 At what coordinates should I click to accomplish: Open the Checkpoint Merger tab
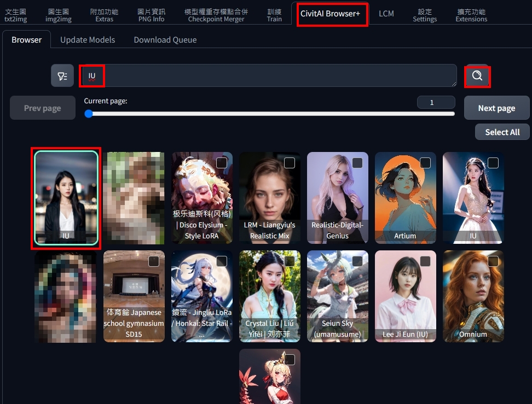pyautogui.click(x=216, y=15)
